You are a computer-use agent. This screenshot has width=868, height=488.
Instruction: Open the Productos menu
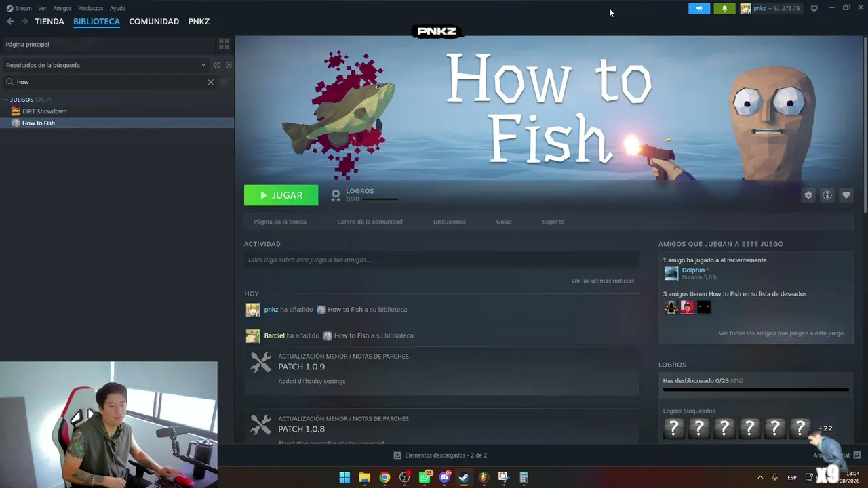(x=90, y=8)
